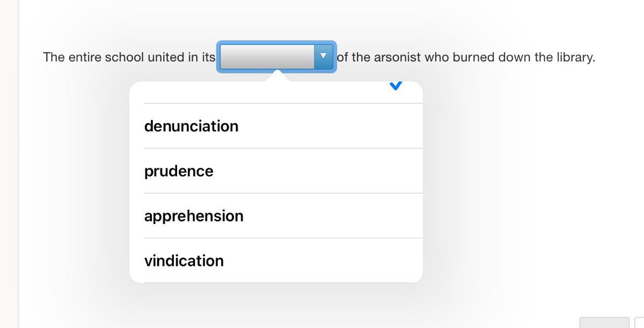
Task: Click the white button at the bottom-right edge
Action: (x=639, y=323)
